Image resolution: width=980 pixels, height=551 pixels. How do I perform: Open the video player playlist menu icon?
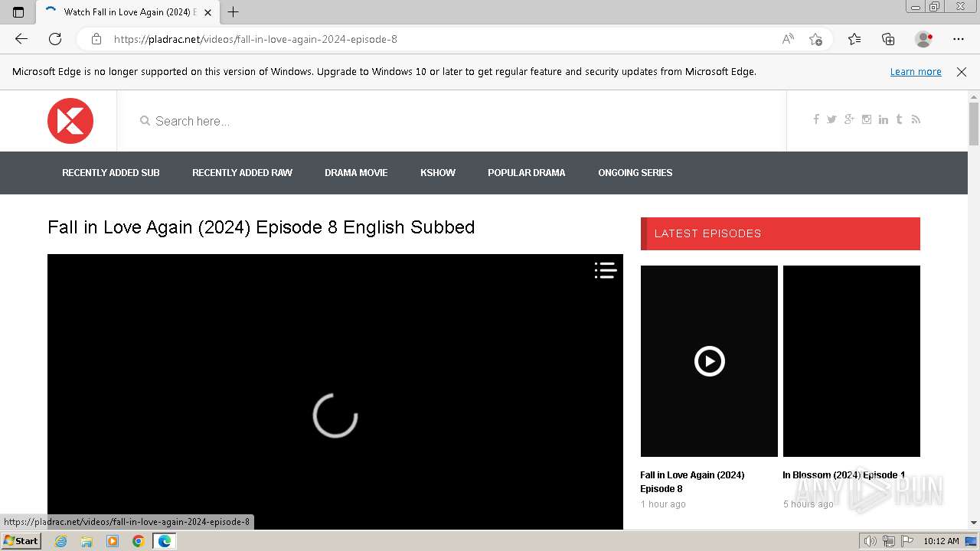606,270
